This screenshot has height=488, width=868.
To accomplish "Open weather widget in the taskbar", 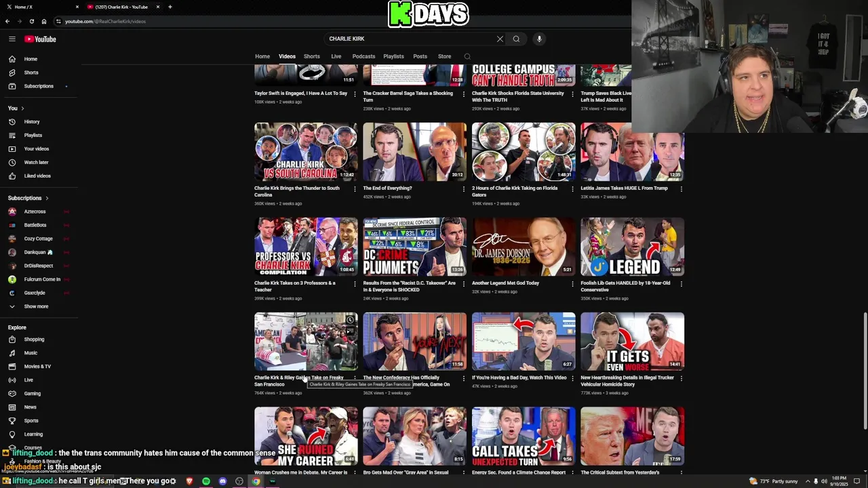I will [x=773, y=481].
